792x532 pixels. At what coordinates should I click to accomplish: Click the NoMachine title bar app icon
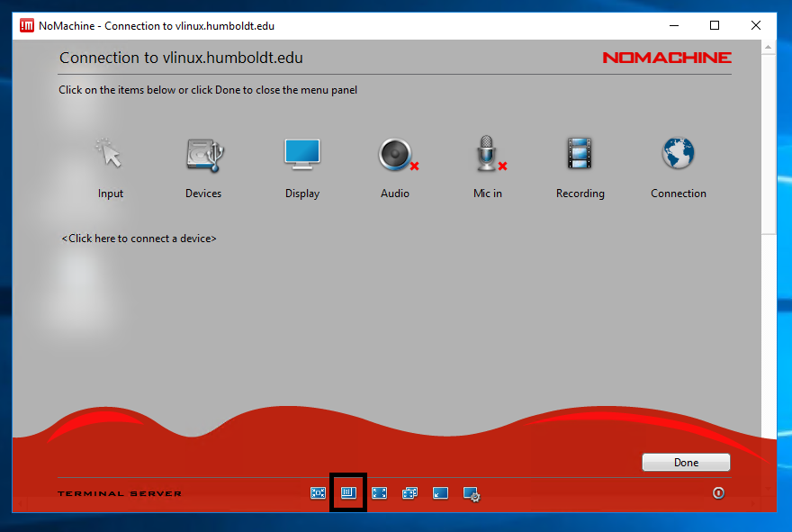point(27,25)
